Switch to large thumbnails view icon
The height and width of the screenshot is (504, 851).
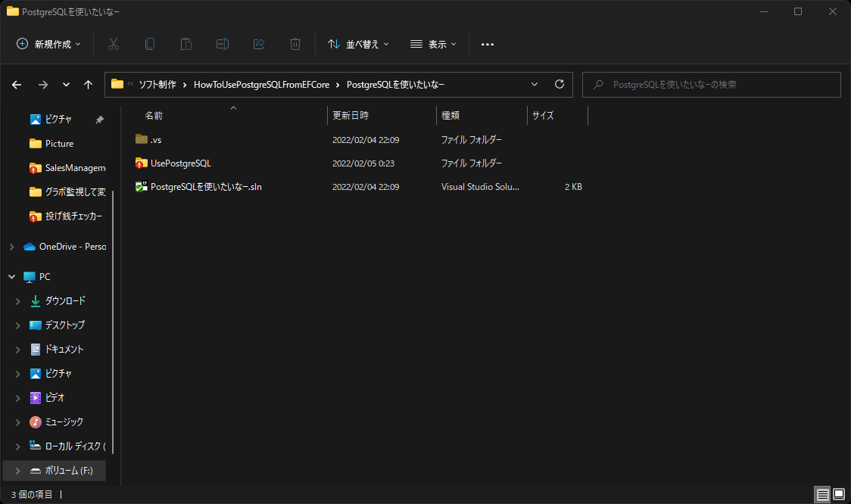[x=839, y=494]
